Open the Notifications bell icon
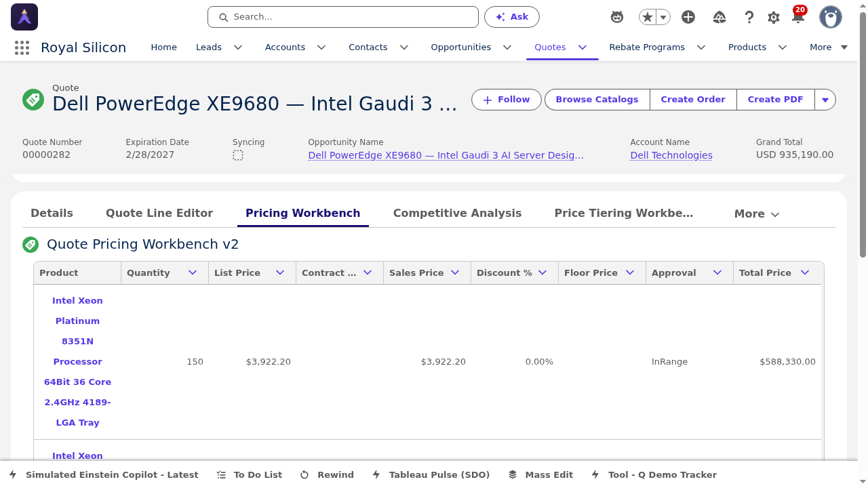This screenshot has height=488, width=868. (798, 17)
